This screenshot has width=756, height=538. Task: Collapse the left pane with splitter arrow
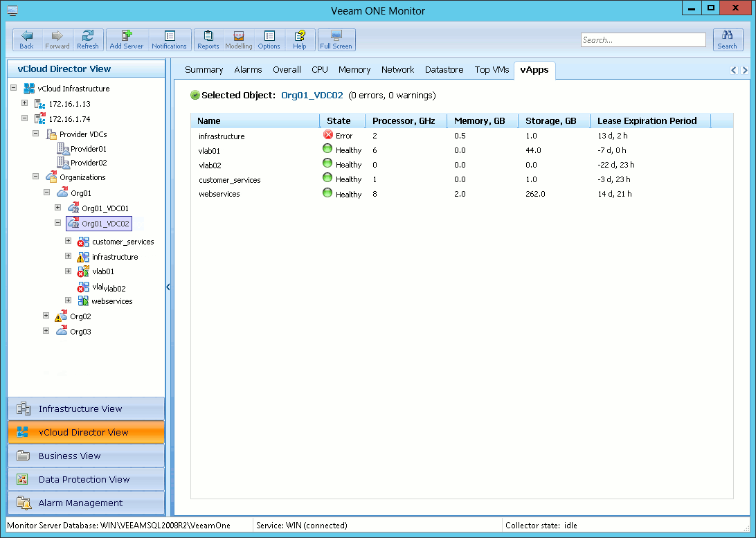click(x=168, y=287)
